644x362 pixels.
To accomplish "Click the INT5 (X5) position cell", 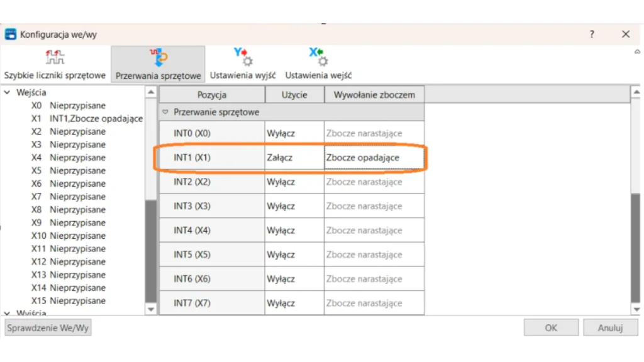I will tap(212, 255).
